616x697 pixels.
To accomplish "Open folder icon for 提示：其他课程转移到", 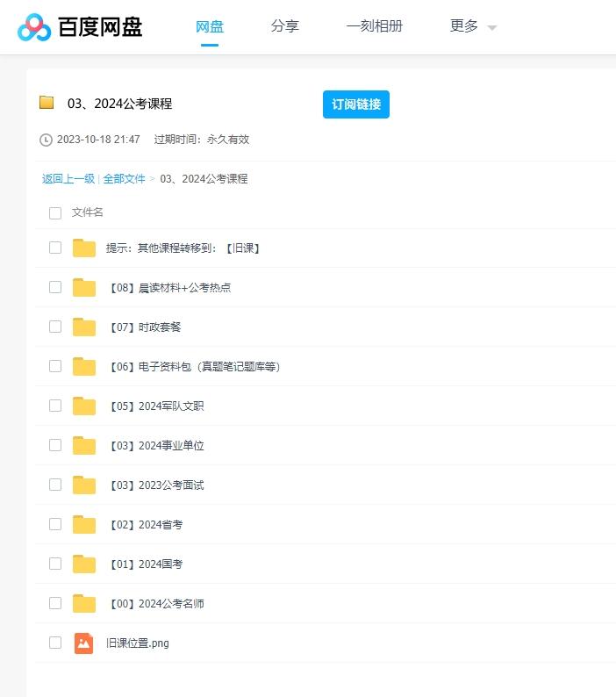I will (x=84, y=248).
